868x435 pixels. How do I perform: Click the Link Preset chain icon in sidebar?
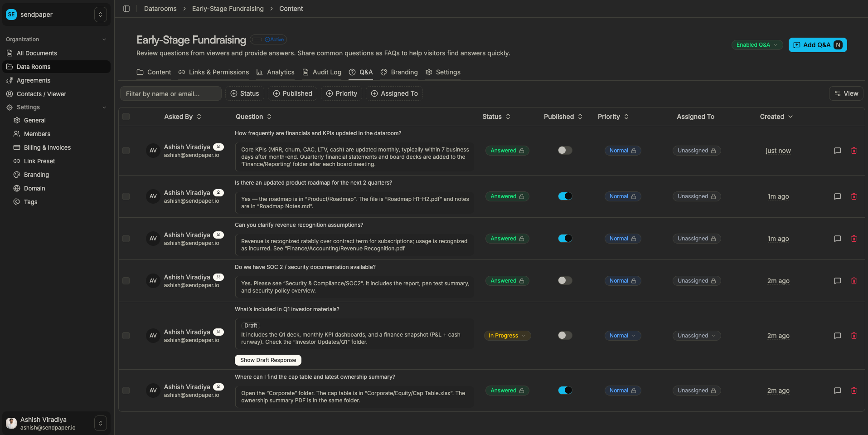(17, 161)
